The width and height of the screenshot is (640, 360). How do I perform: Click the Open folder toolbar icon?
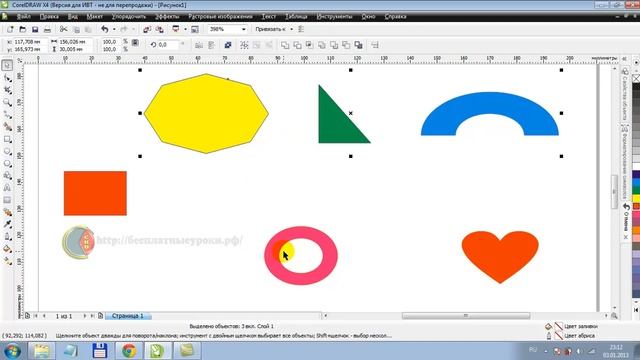23,29
